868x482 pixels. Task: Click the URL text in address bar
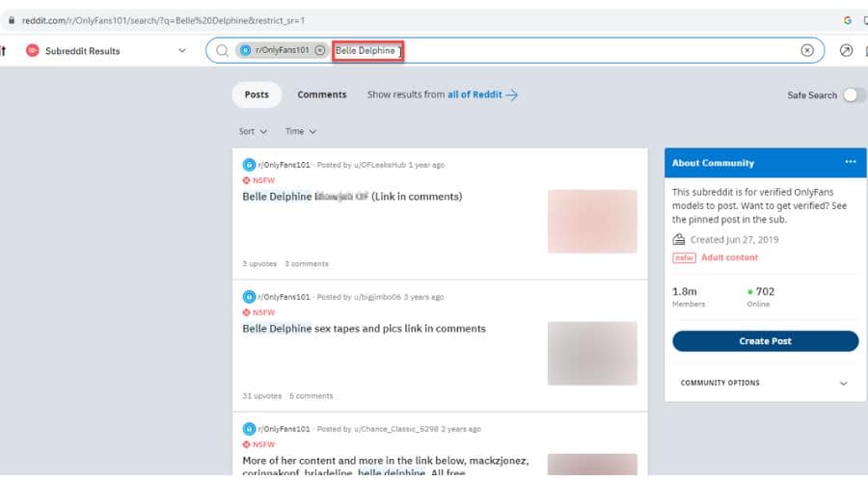point(163,20)
